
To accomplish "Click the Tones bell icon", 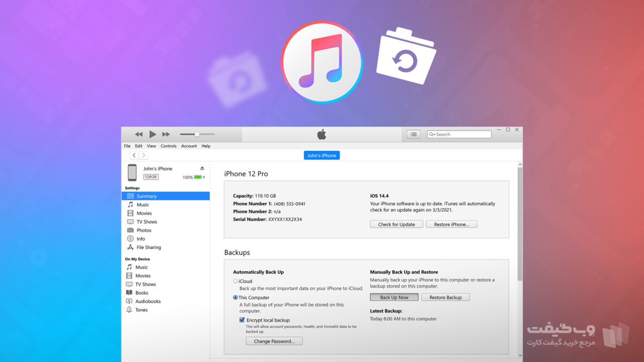I will click(x=129, y=310).
